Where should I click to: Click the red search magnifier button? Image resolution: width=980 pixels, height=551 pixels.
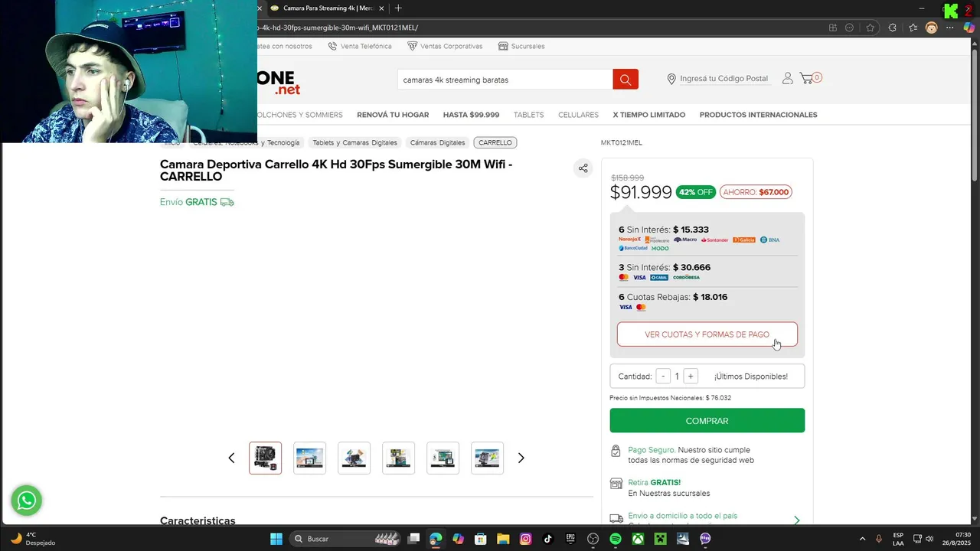[626, 80]
